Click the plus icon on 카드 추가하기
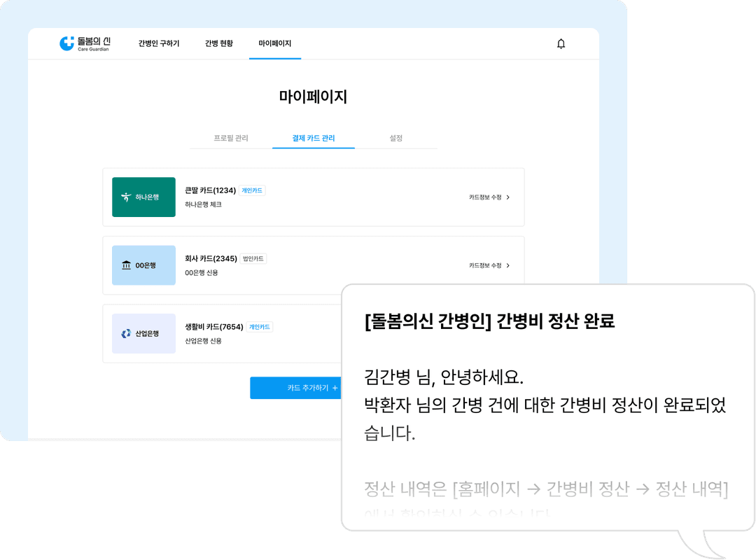Image resolution: width=756 pixels, height=560 pixels. [335, 388]
